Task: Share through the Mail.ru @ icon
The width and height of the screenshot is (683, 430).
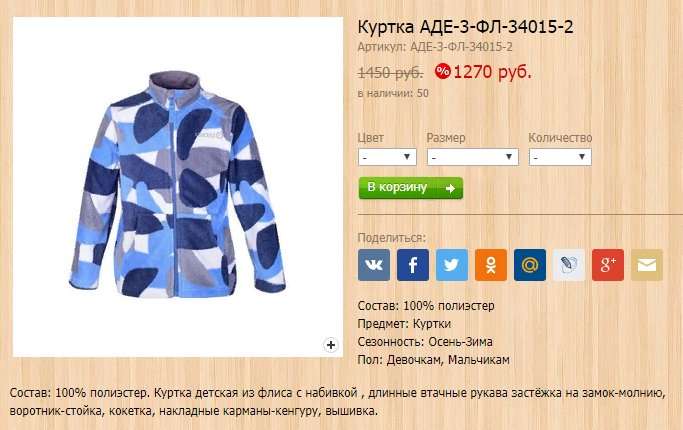Action: pyautogui.click(x=530, y=265)
